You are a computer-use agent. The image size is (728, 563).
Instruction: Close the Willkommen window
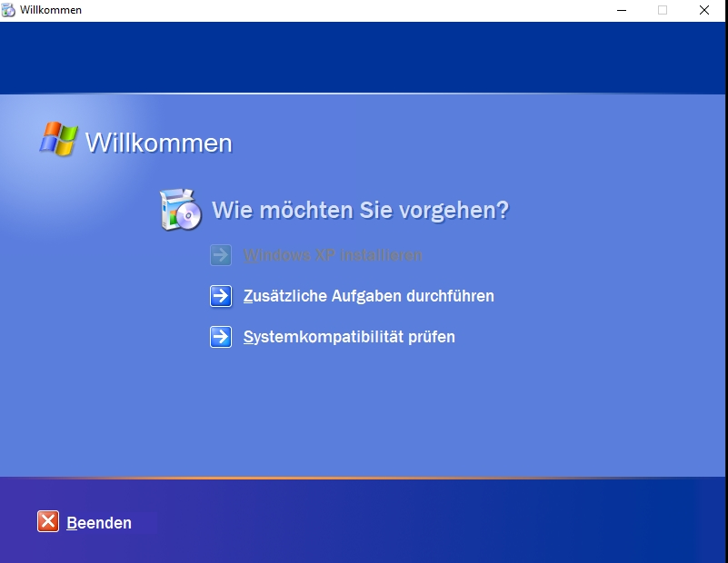[704, 10]
